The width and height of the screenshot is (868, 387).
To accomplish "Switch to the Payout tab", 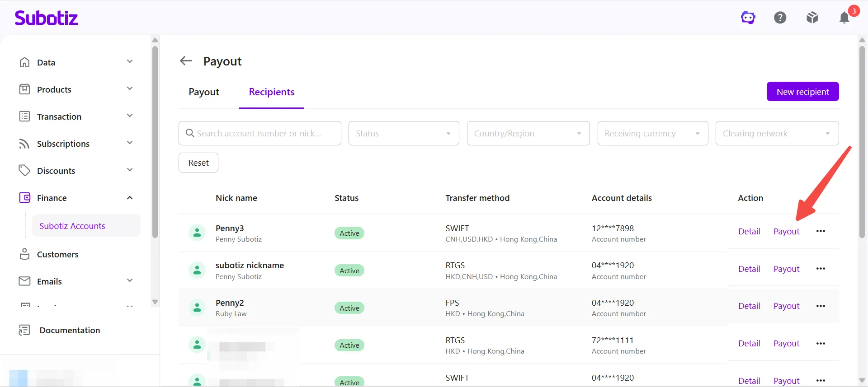I will [204, 92].
